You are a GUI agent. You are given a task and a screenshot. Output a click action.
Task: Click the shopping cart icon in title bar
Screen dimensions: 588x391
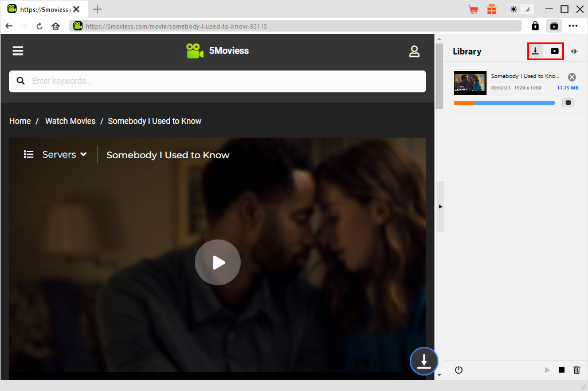tap(473, 9)
